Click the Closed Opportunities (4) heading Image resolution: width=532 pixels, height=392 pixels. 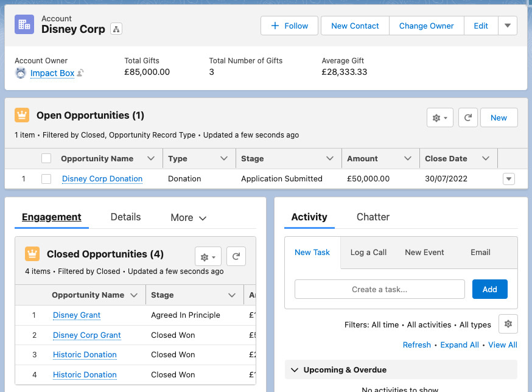pos(105,254)
